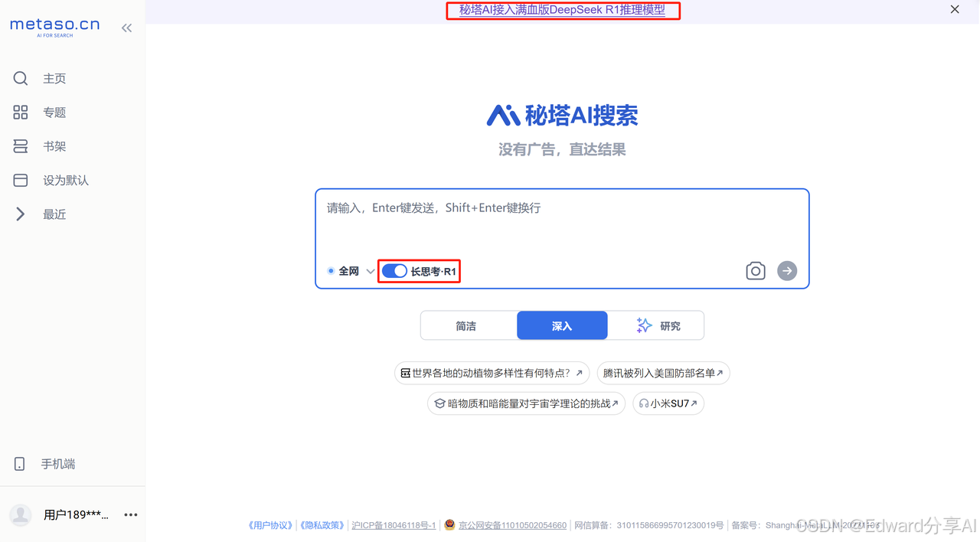Click the icon on the 世界各地的动植物 chip
The height and width of the screenshot is (542, 980).
406,373
